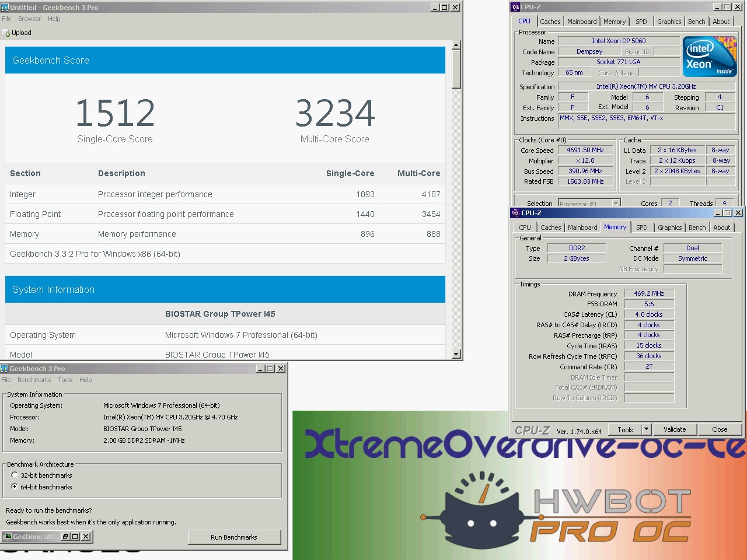Select CPU tab in lower CPU-Z window
The height and width of the screenshot is (560, 747).
525,228
